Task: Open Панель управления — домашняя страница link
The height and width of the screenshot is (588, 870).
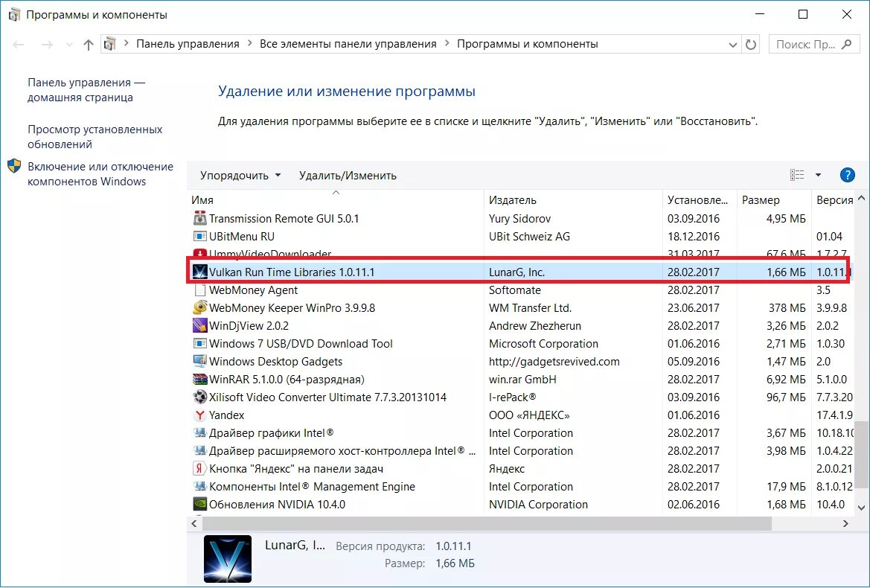Action: click(x=86, y=90)
